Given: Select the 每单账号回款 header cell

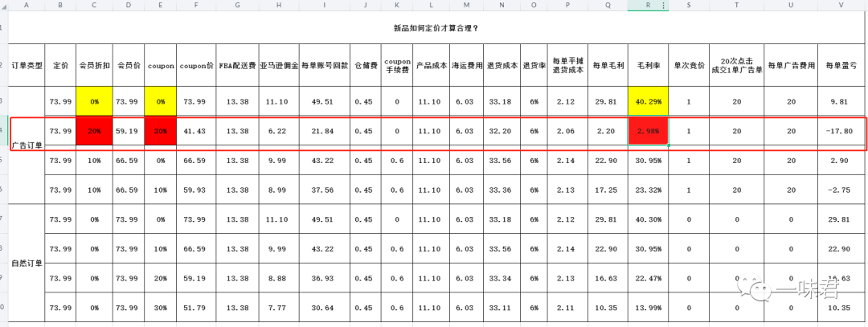Looking at the screenshot, I should coord(325,65).
